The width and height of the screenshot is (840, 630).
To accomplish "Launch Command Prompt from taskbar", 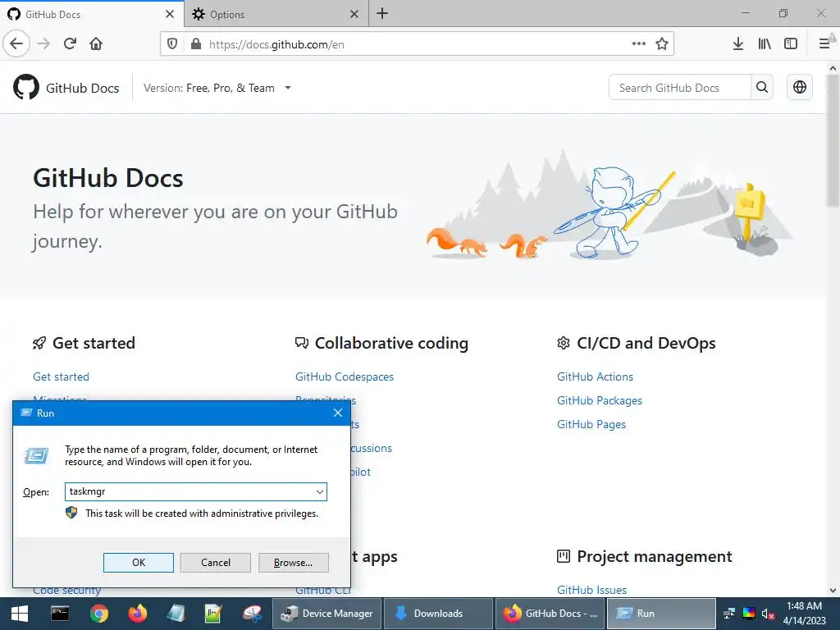I will pyautogui.click(x=59, y=614).
